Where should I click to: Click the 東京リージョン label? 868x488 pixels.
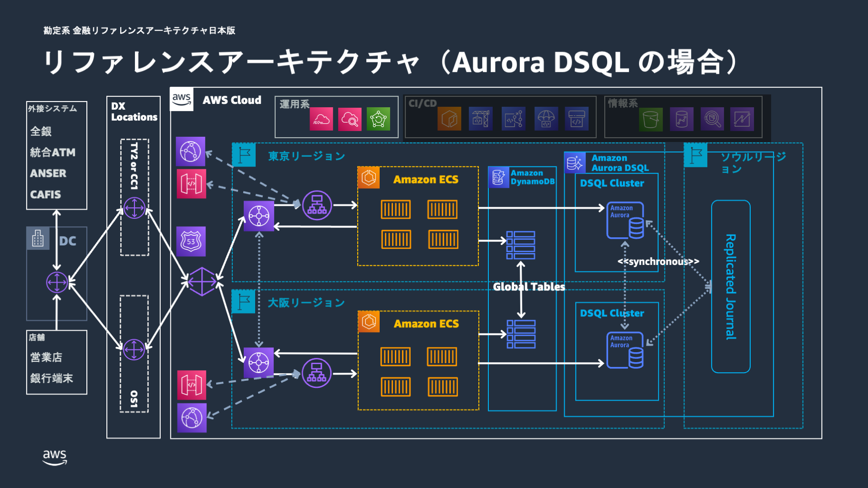(307, 156)
